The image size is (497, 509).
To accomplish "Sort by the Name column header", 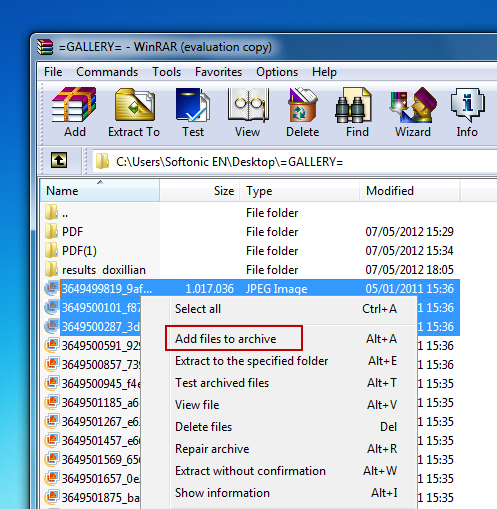I will pyautogui.click(x=100, y=191).
